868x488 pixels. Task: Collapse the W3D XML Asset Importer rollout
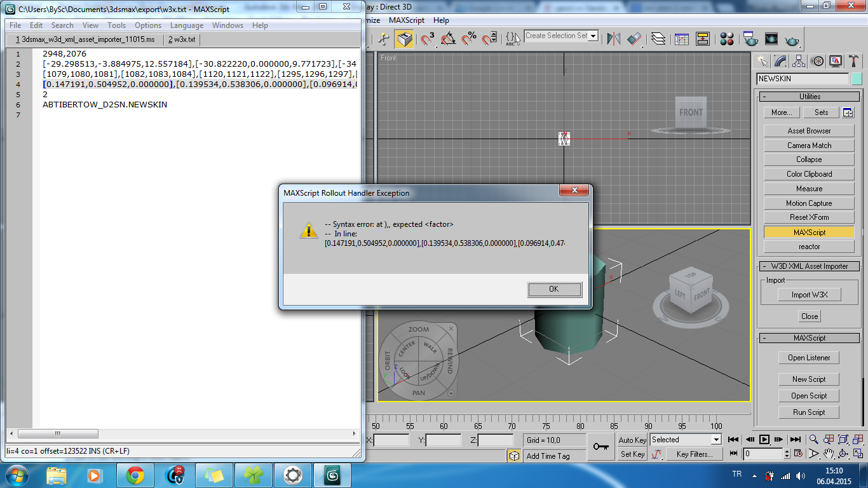[810, 266]
